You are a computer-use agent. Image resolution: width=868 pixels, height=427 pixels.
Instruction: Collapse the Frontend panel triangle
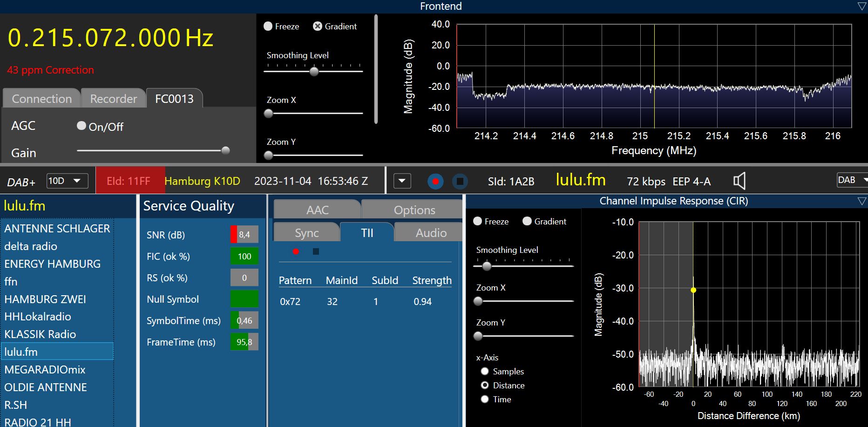point(861,6)
